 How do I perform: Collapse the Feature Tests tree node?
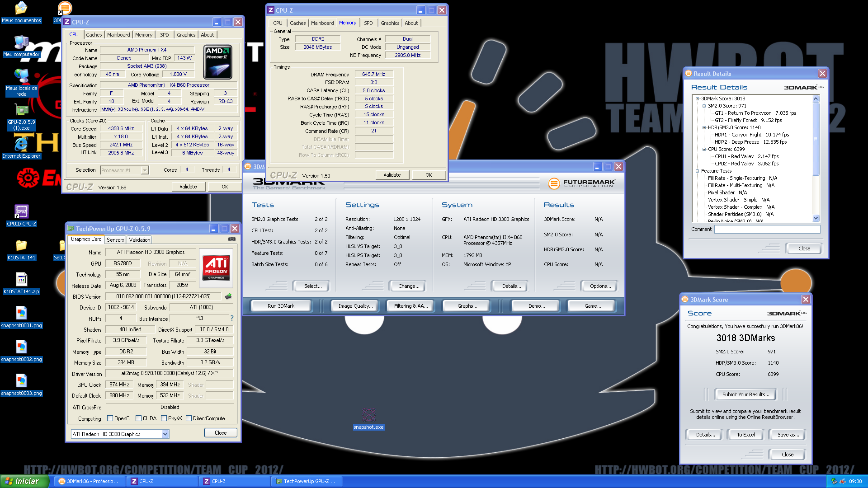pos(697,171)
